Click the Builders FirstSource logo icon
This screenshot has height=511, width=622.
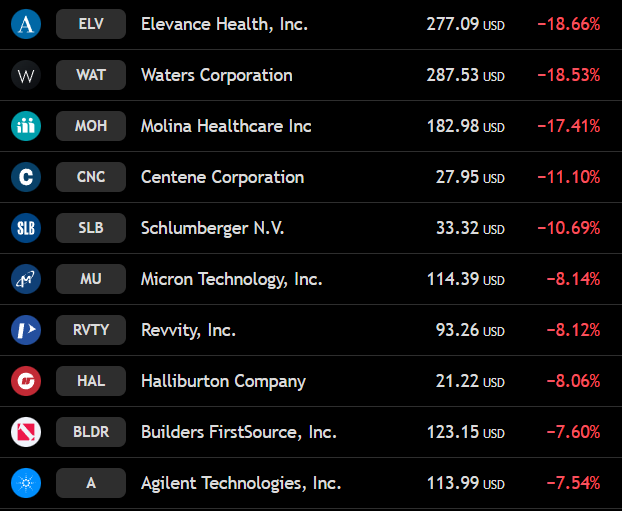26,432
